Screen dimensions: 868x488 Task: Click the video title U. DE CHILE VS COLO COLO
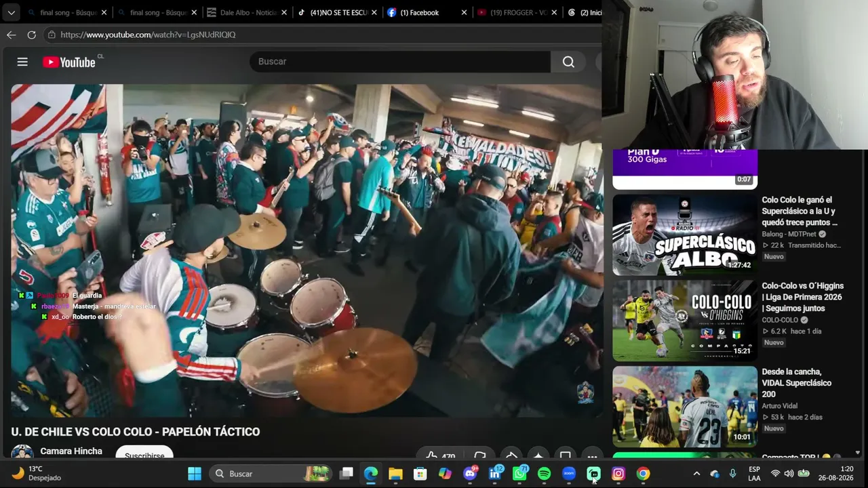coord(136,432)
